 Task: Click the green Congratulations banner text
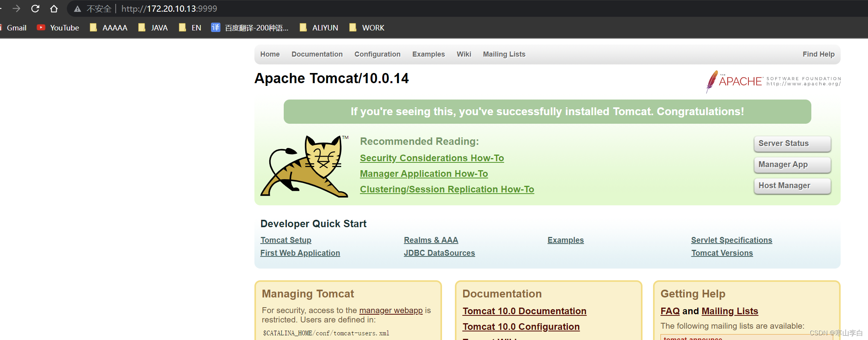click(x=547, y=112)
